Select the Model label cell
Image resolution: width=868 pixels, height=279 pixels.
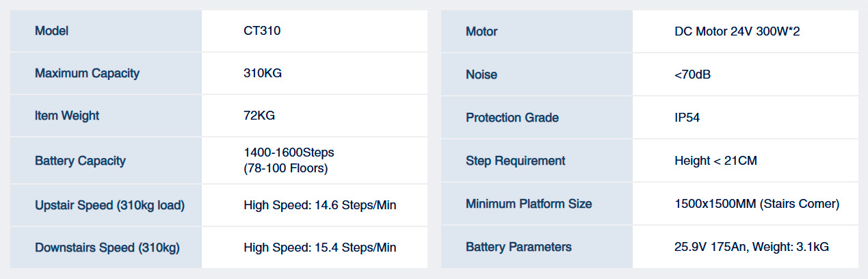(x=106, y=31)
